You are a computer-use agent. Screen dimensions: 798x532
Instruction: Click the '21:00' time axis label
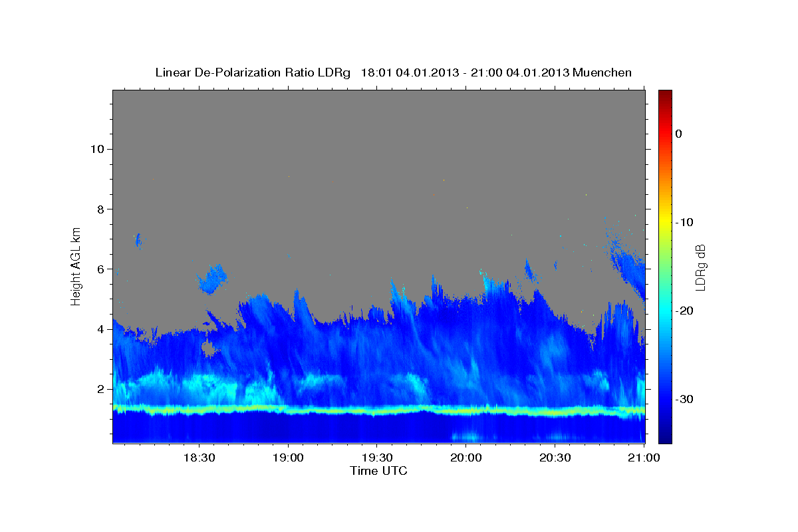[x=644, y=458]
